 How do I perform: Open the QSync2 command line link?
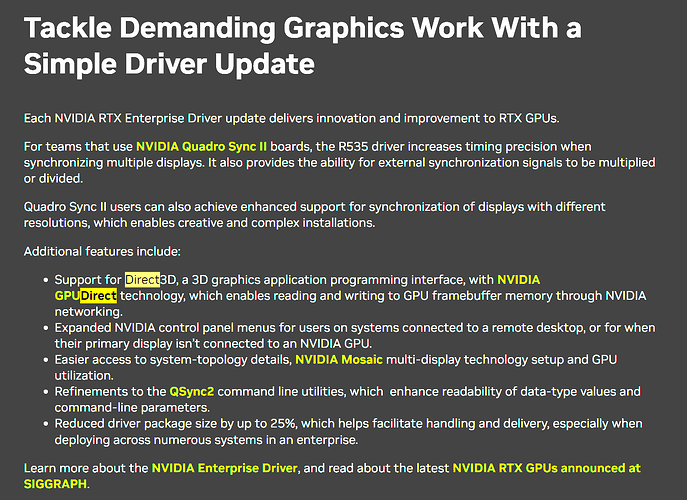click(191, 391)
